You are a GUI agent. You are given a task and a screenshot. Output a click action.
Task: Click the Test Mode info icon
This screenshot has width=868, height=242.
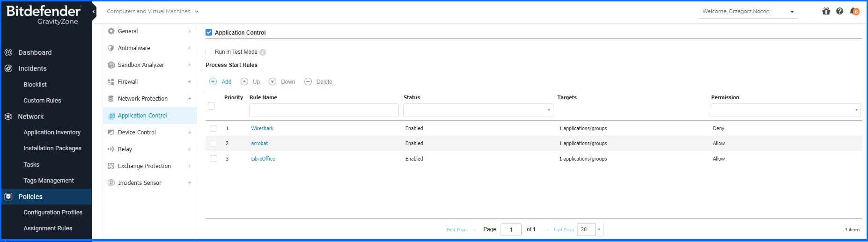point(263,52)
